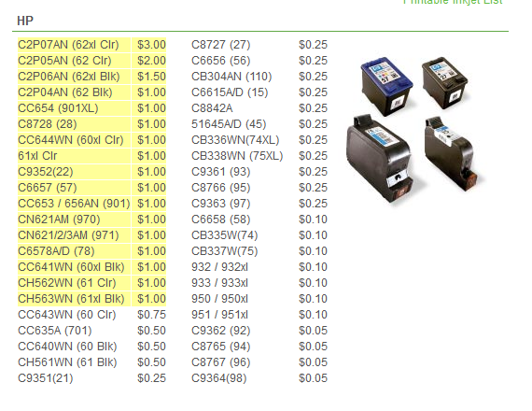Select the C9362 (92) entry
The image size is (532, 411).
[221, 331]
